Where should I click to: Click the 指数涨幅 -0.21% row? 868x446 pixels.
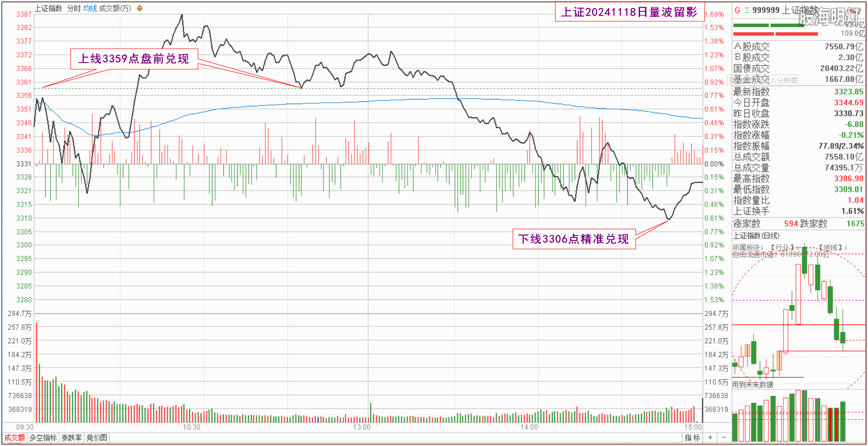[x=798, y=135]
